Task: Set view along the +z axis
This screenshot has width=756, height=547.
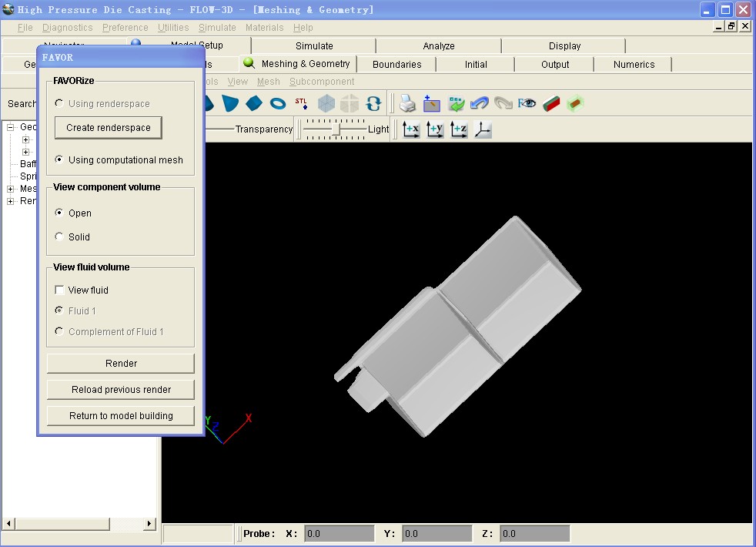Action: click(x=459, y=129)
